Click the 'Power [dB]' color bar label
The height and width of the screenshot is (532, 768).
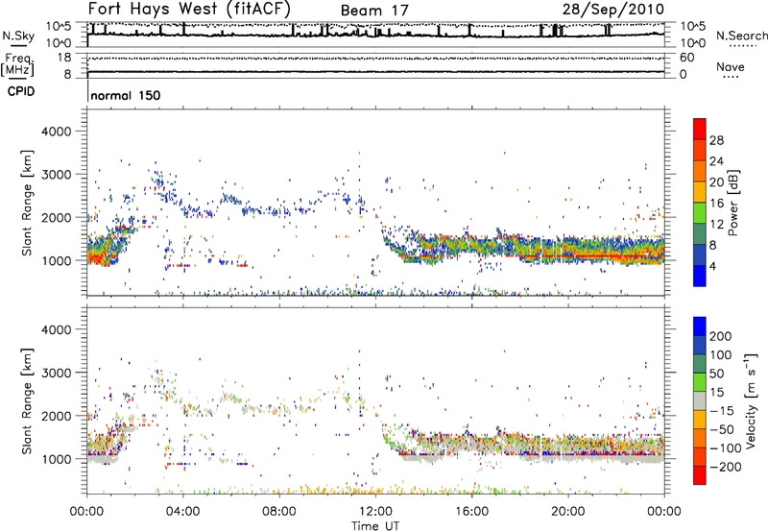point(732,203)
